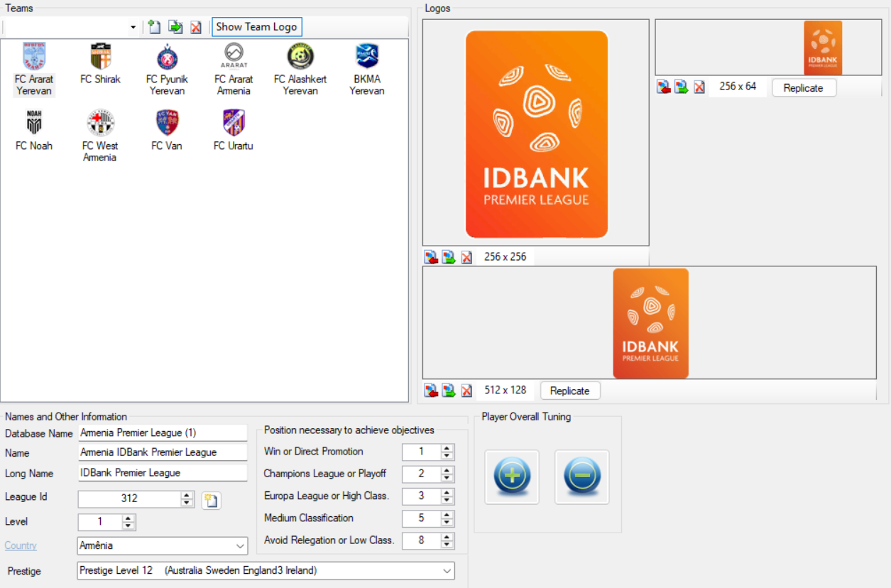Decrease Champions League or Playoff position
The image size is (891, 588).
point(447,478)
